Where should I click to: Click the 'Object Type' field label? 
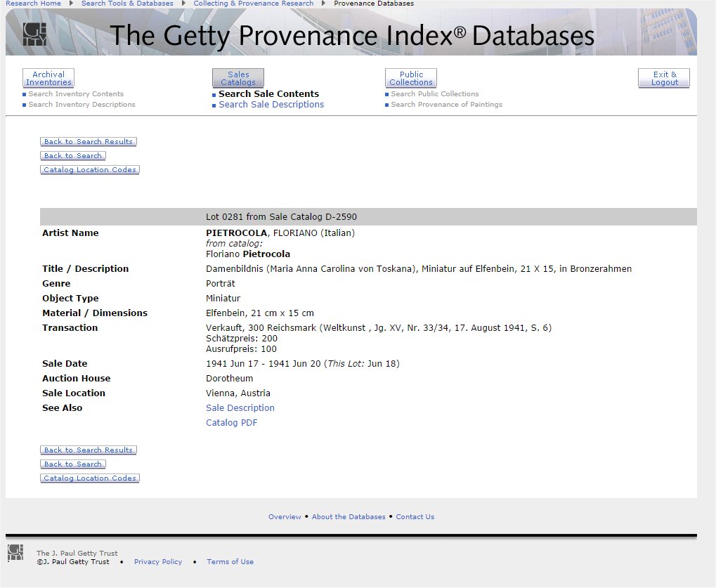coord(70,298)
